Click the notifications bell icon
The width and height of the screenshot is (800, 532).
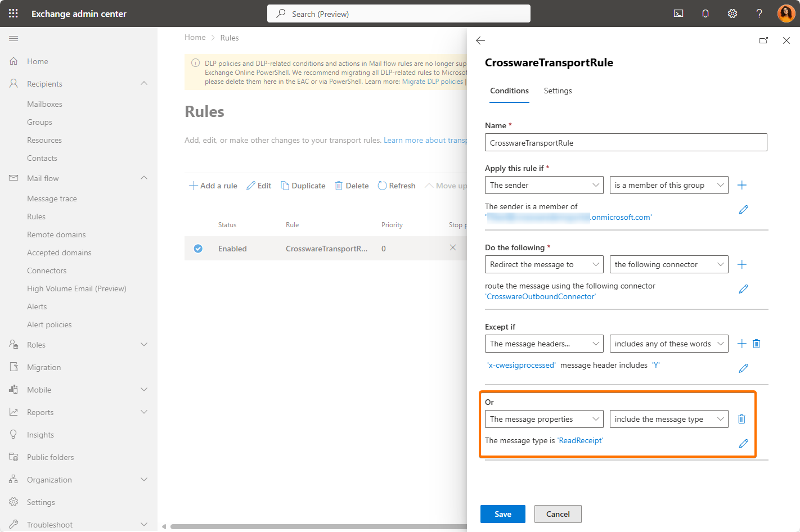(705, 13)
